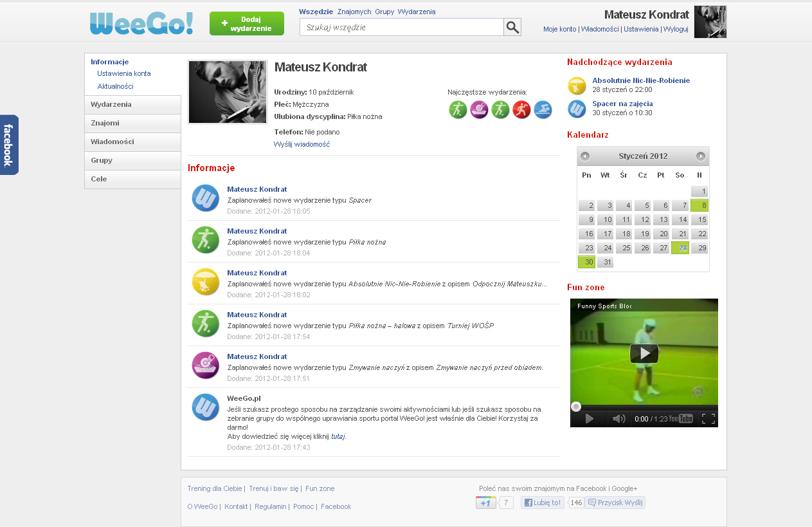812x527 pixels.
Task: Mute the Fun zone video
Action: click(x=618, y=419)
